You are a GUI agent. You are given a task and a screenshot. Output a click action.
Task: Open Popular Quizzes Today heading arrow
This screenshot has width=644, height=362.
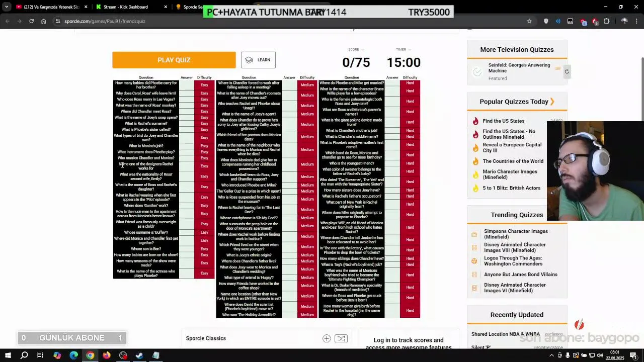coord(552,102)
